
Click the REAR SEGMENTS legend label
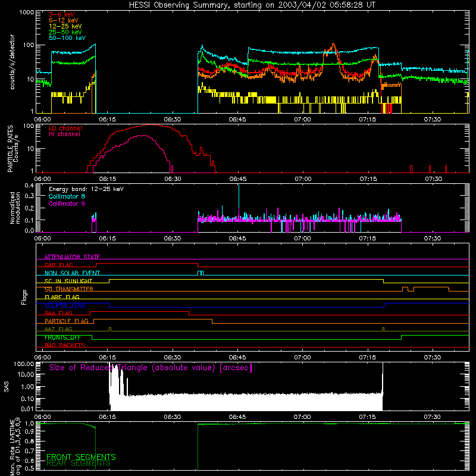point(79,463)
